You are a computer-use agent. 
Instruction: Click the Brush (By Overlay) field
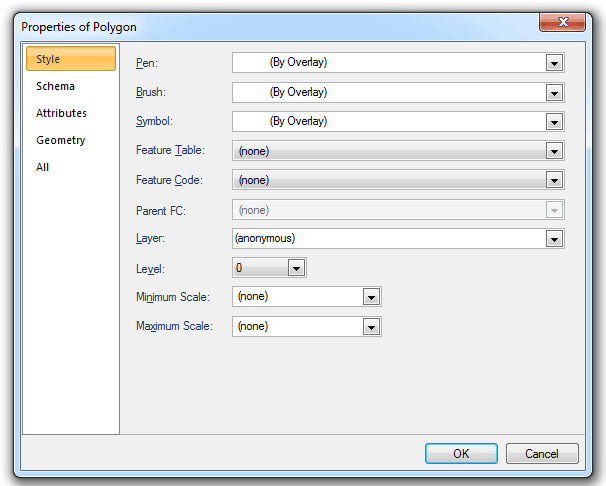click(390, 93)
